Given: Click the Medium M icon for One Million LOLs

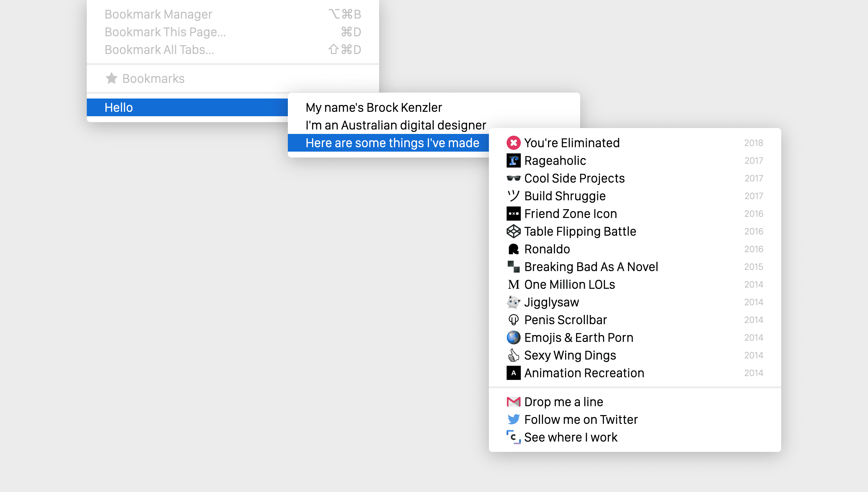Looking at the screenshot, I should 513,285.
